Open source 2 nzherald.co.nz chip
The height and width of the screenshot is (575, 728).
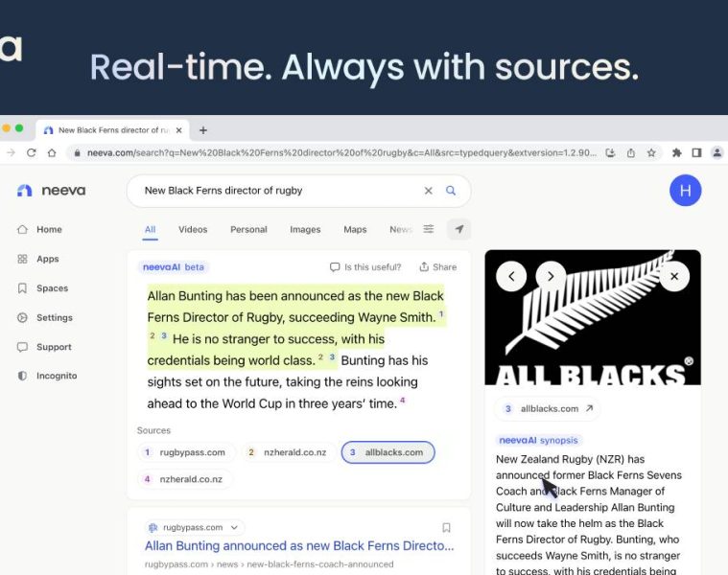tap(289, 452)
